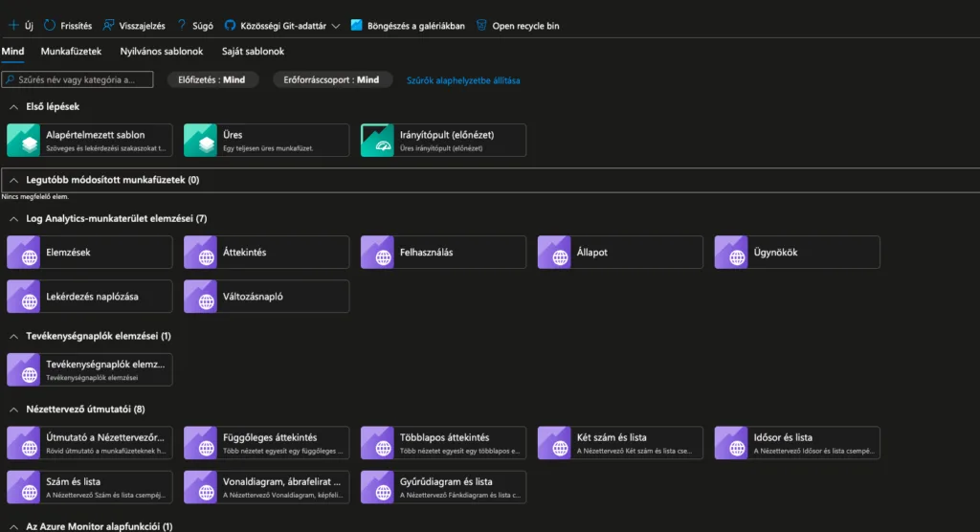Click the GitHub icon for Közösségi Git-adattár
The width and height of the screenshot is (980, 532).
(231, 26)
